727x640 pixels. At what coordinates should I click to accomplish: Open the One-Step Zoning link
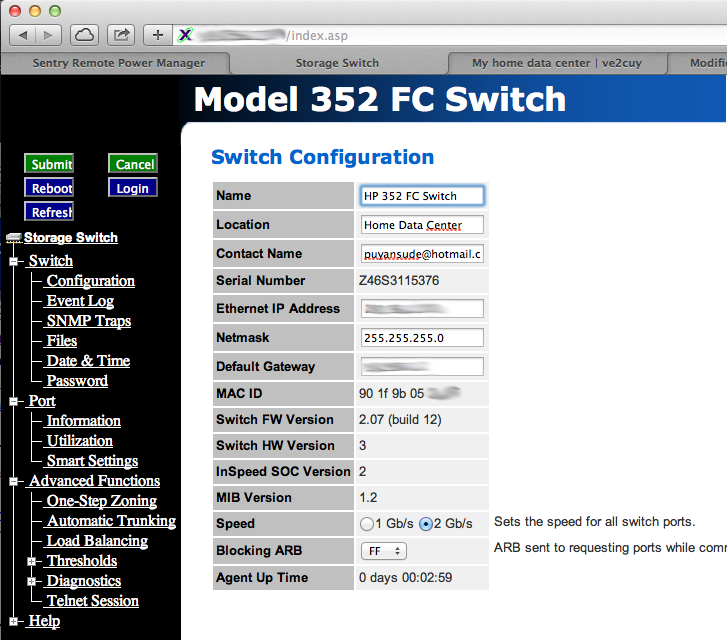click(x=102, y=500)
